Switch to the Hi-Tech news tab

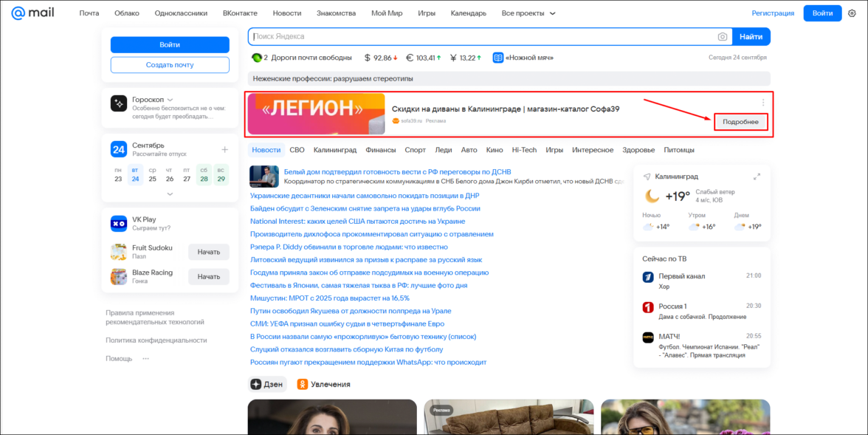coord(524,150)
